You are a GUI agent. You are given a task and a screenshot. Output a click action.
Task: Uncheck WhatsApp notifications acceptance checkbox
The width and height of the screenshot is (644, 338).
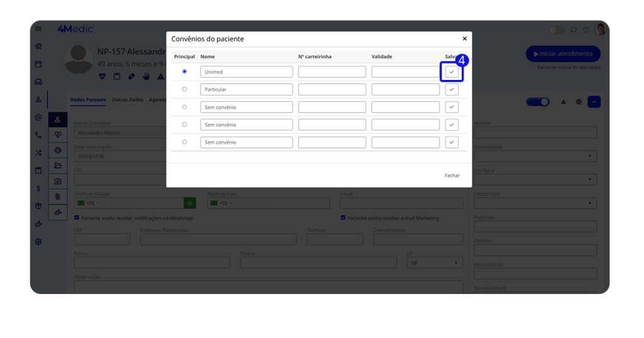click(77, 218)
